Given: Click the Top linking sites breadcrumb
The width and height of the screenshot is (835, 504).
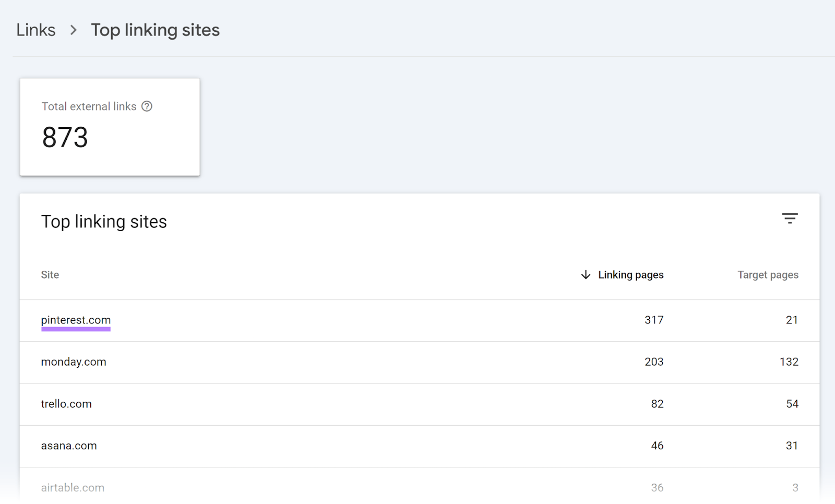Looking at the screenshot, I should pos(156,30).
